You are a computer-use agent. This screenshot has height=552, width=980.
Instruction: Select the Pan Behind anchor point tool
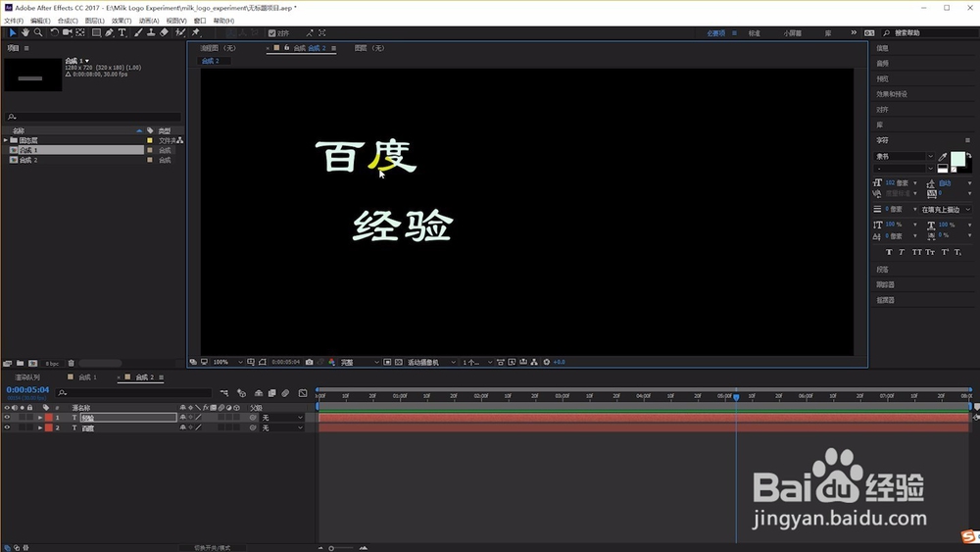click(x=80, y=32)
